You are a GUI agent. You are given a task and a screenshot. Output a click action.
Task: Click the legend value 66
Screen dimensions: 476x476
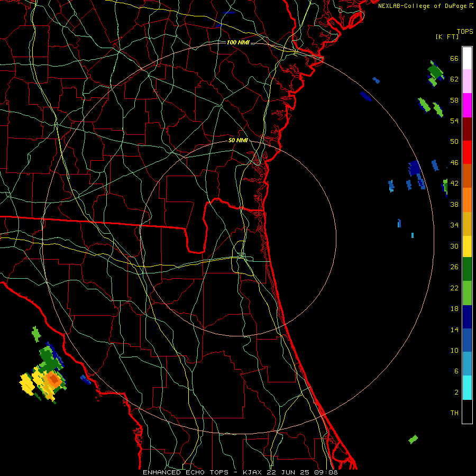point(454,59)
